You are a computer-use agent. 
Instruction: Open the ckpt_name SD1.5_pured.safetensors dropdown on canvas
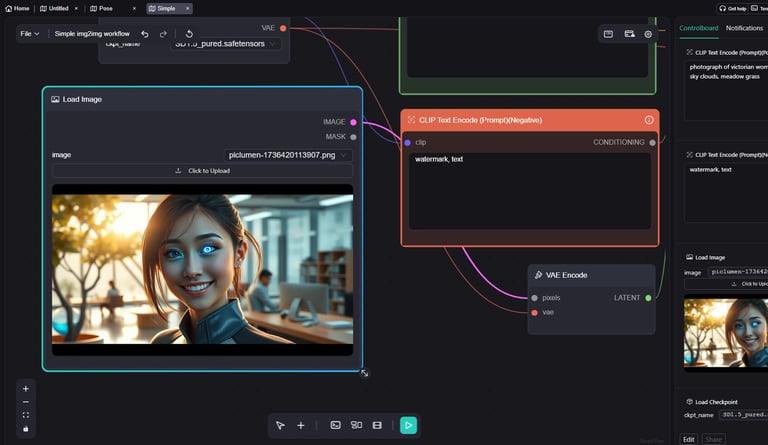(225, 44)
